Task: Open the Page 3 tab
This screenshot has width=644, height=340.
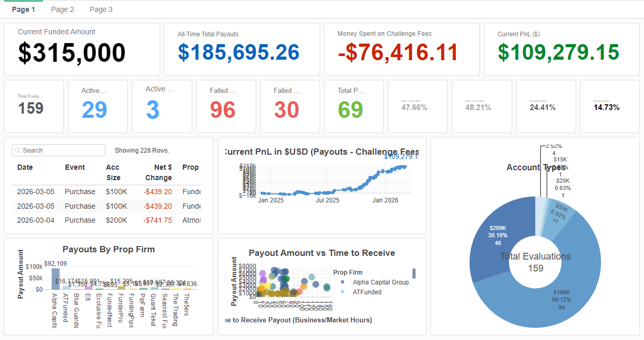Action: pyautogui.click(x=101, y=9)
